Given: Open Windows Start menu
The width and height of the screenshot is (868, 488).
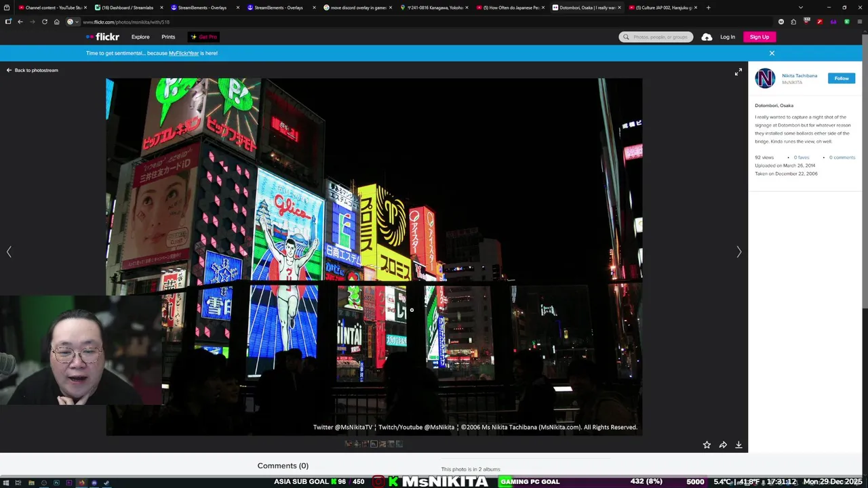Looking at the screenshot, I should tap(6, 483).
